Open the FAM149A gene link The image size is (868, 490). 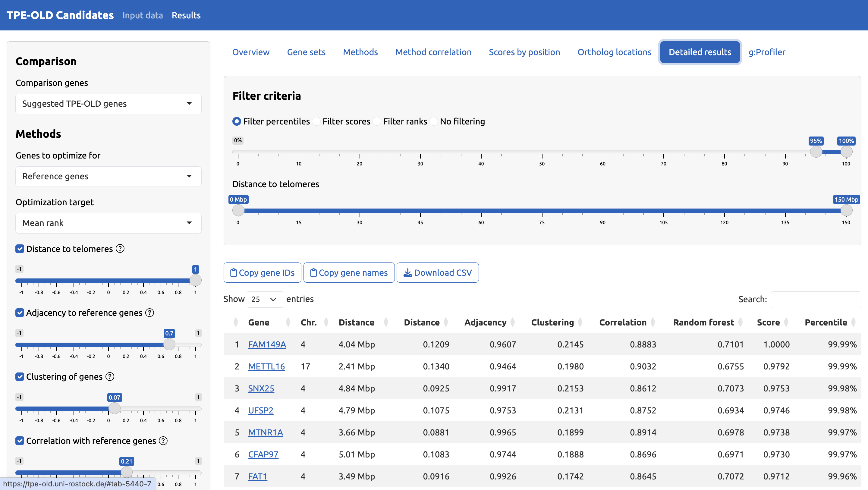pos(267,344)
